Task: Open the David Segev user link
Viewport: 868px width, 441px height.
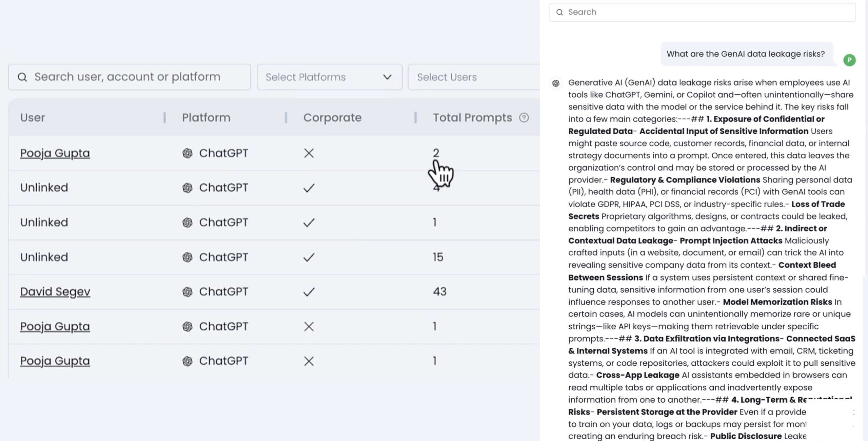Action: pos(55,292)
